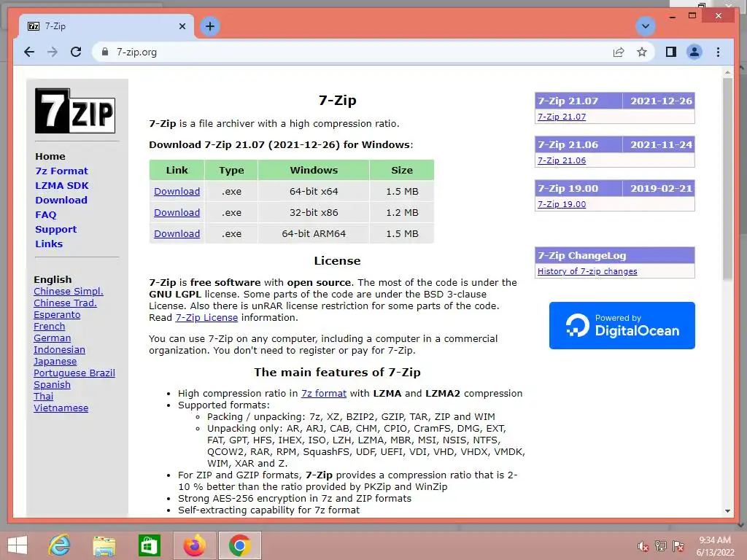The height and width of the screenshot is (560, 747).
Task: Open the side panel icon
Action: point(671,52)
